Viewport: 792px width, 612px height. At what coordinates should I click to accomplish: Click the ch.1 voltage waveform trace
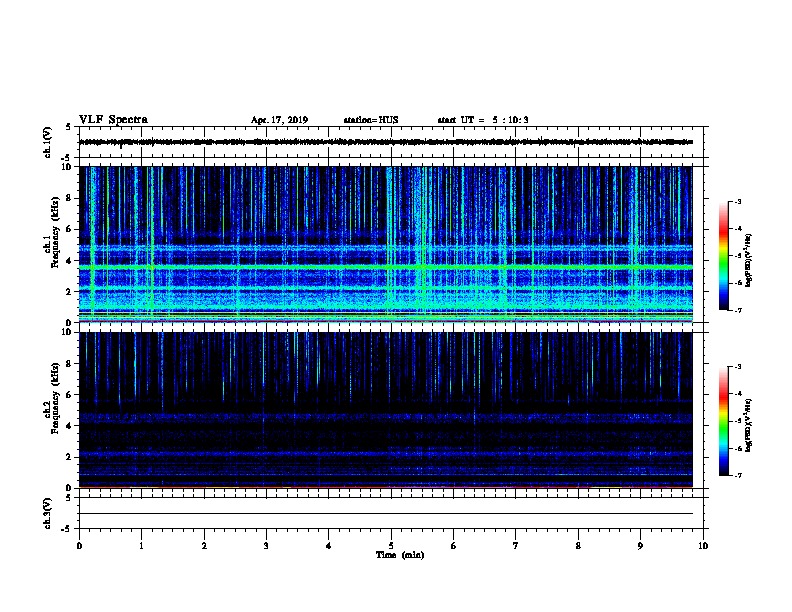pos(386,142)
